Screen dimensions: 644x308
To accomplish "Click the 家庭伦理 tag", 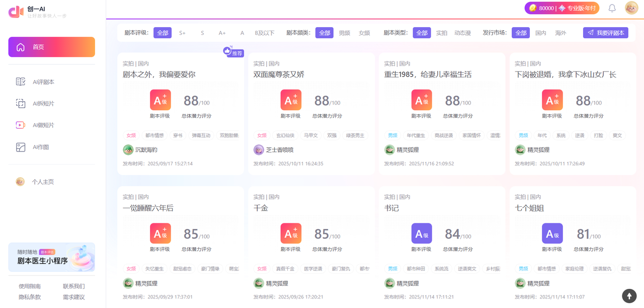I will [574, 269].
